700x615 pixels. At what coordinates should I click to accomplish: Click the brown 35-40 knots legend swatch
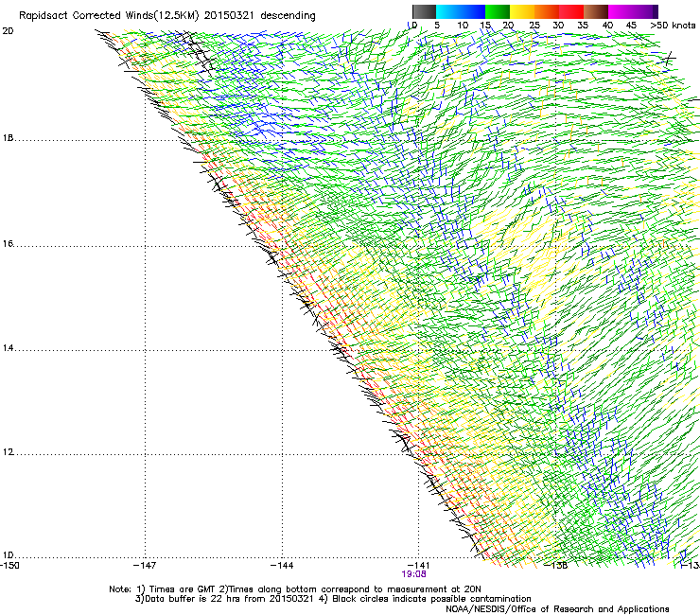(x=596, y=11)
